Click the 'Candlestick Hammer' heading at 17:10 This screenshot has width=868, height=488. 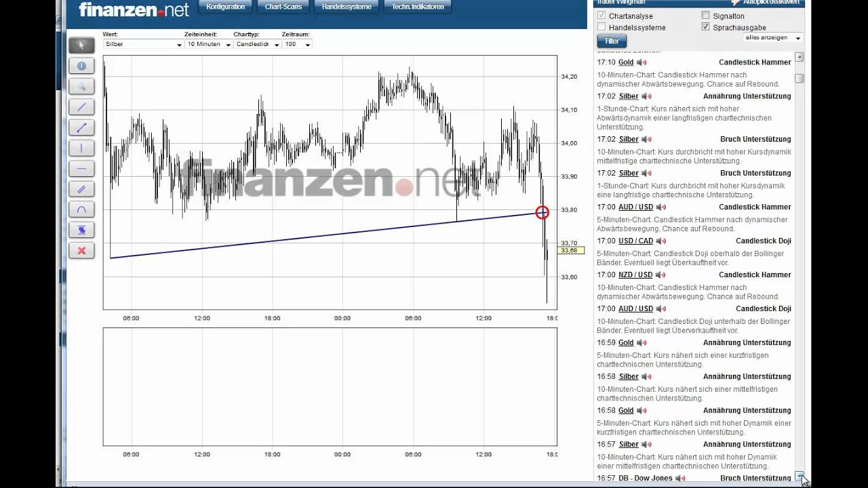(x=755, y=62)
